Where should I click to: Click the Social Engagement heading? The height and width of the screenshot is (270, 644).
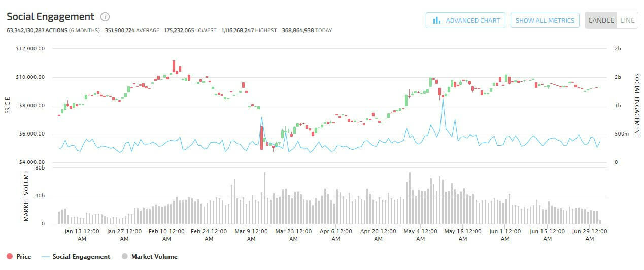click(50, 17)
